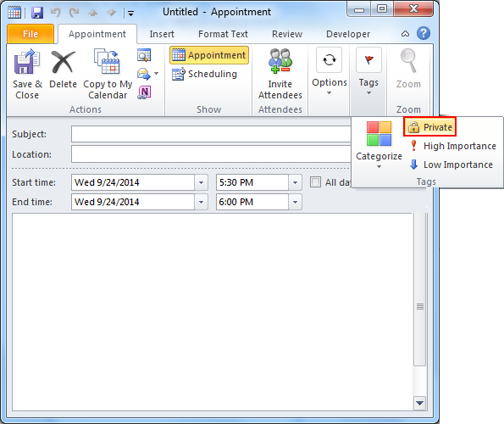Image resolution: width=504 pixels, height=424 pixels.
Task: Open End time date dropdown
Action: (x=202, y=202)
